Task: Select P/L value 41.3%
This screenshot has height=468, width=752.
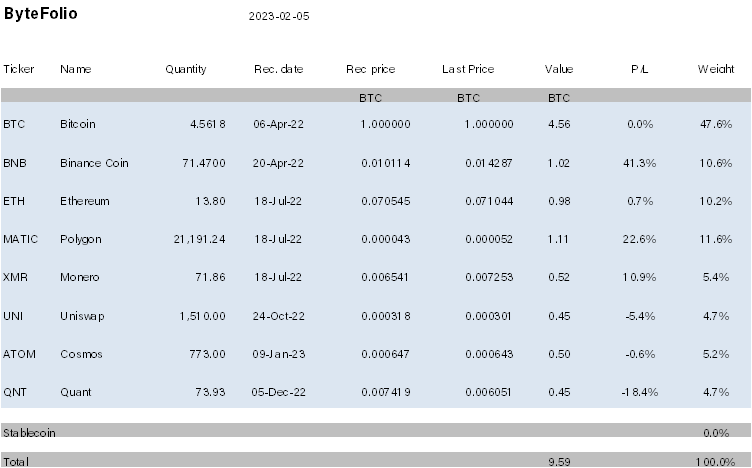Action: (639, 163)
